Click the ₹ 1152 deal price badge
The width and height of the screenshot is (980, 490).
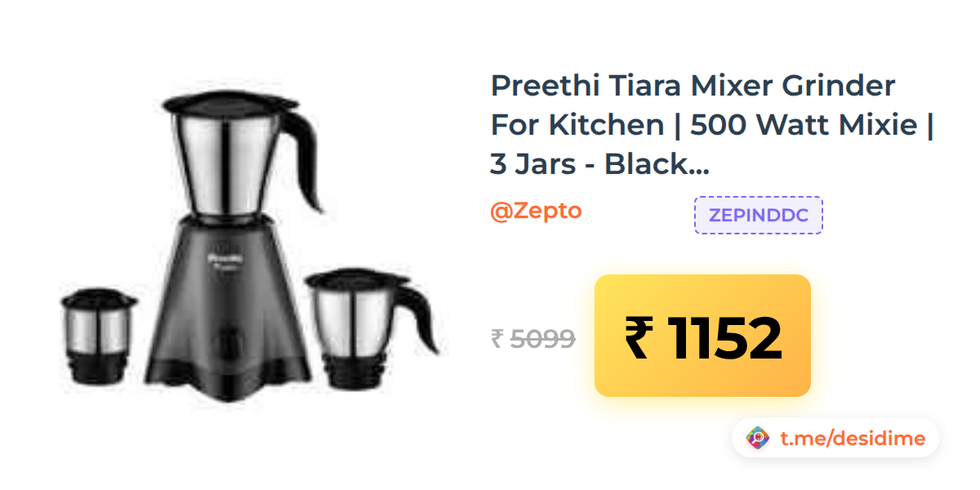tap(702, 336)
